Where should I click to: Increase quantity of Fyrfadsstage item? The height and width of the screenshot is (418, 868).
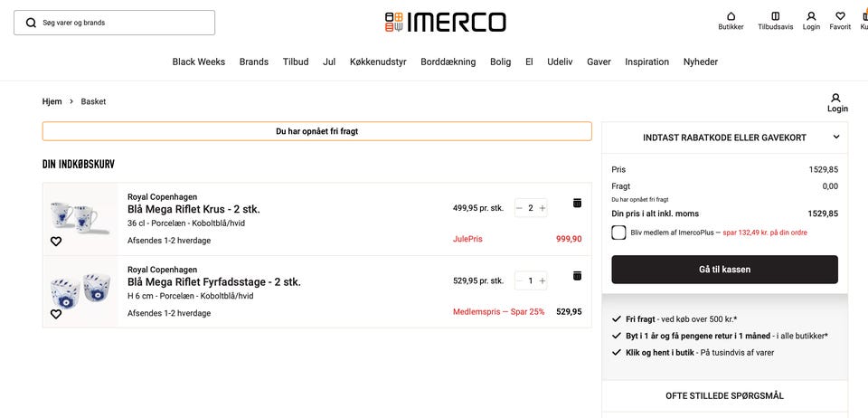pos(542,280)
